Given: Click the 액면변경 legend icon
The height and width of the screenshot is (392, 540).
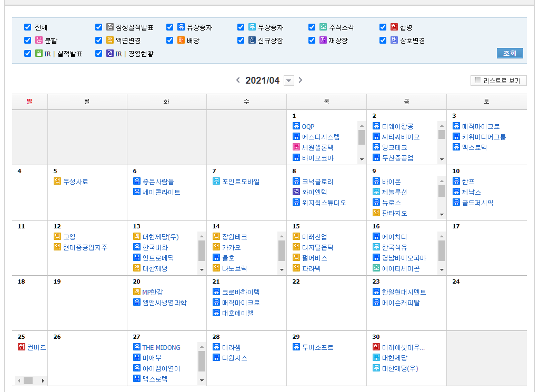Looking at the screenshot, I should coord(110,40).
